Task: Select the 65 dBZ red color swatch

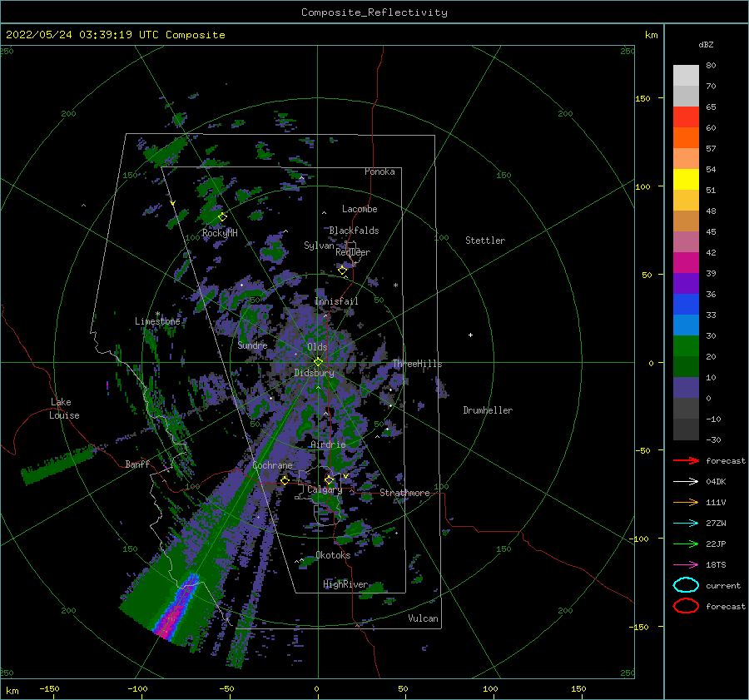Action: 686,117
